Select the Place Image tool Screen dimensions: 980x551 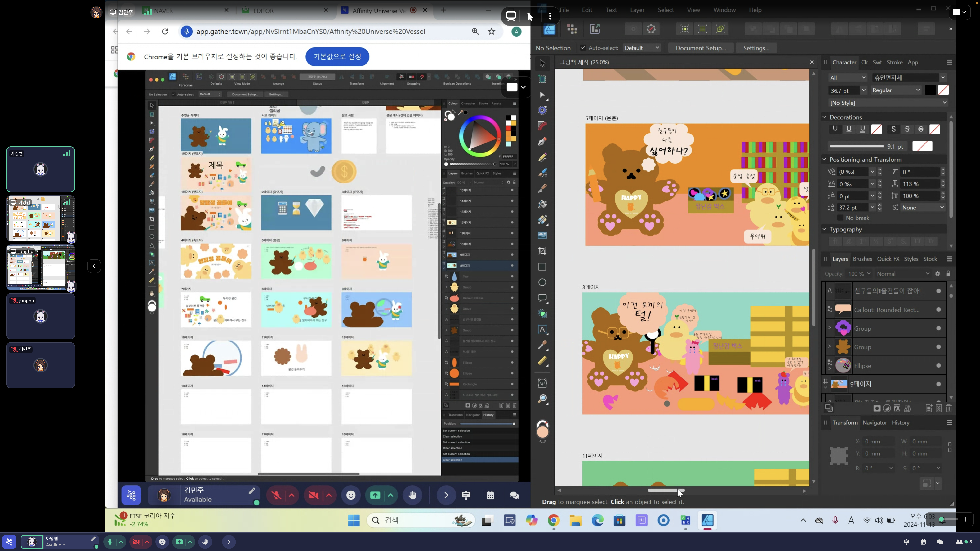click(542, 235)
